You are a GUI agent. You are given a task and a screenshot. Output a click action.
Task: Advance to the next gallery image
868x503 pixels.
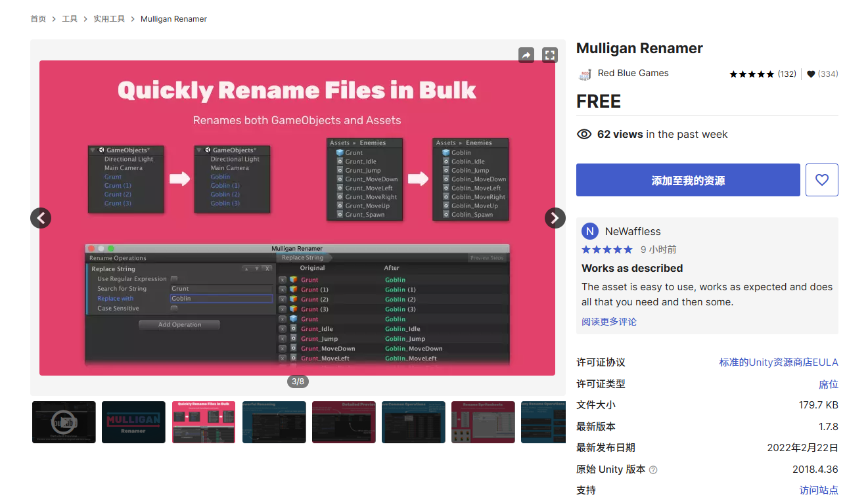555,217
